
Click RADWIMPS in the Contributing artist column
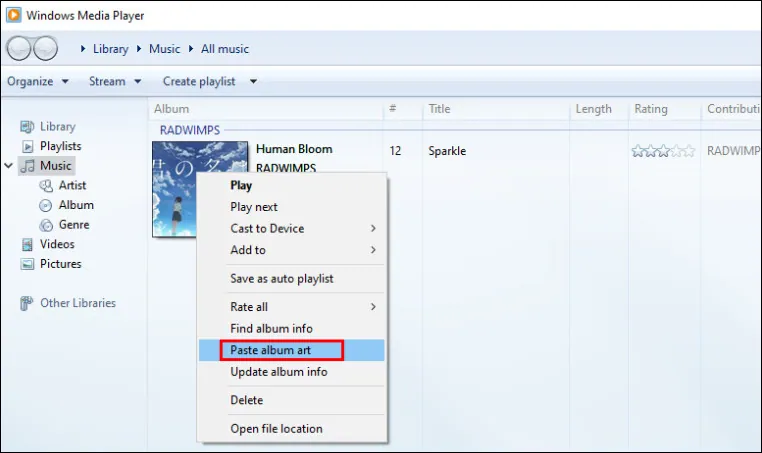click(734, 151)
